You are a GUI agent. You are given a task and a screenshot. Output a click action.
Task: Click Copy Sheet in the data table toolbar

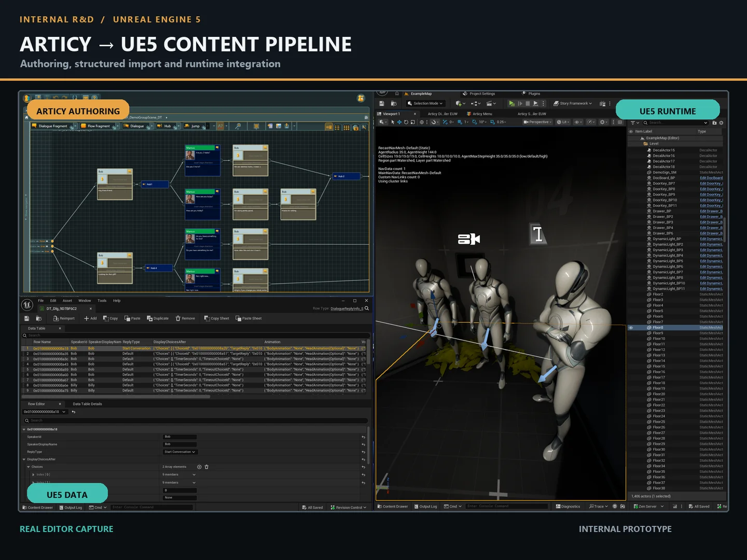click(x=217, y=318)
